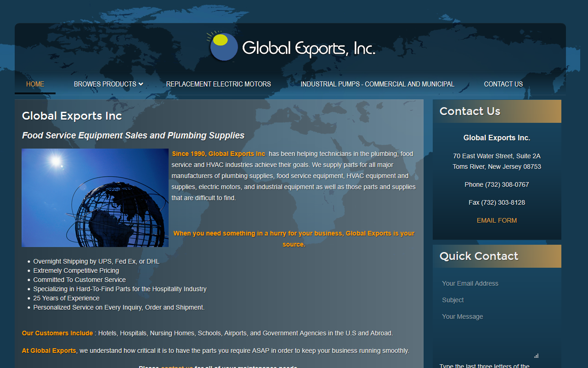Click 'Food Service Equipment Sales and Plumbing Supplies'
The image size is (588, 368).
[133, 135]
